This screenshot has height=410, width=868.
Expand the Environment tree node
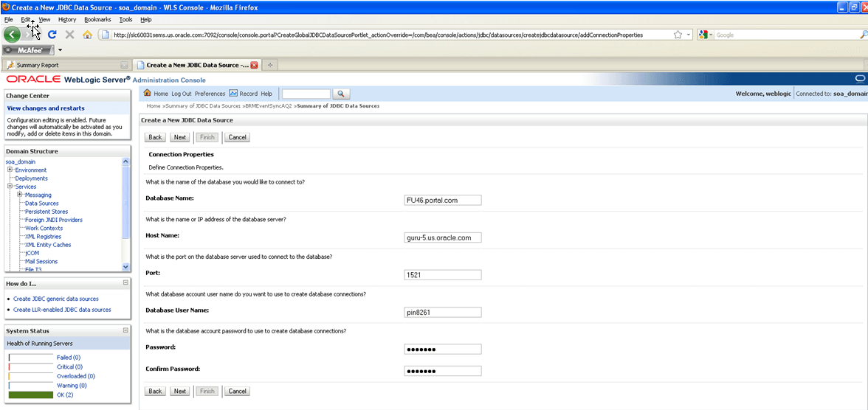[x=10, y=170]
